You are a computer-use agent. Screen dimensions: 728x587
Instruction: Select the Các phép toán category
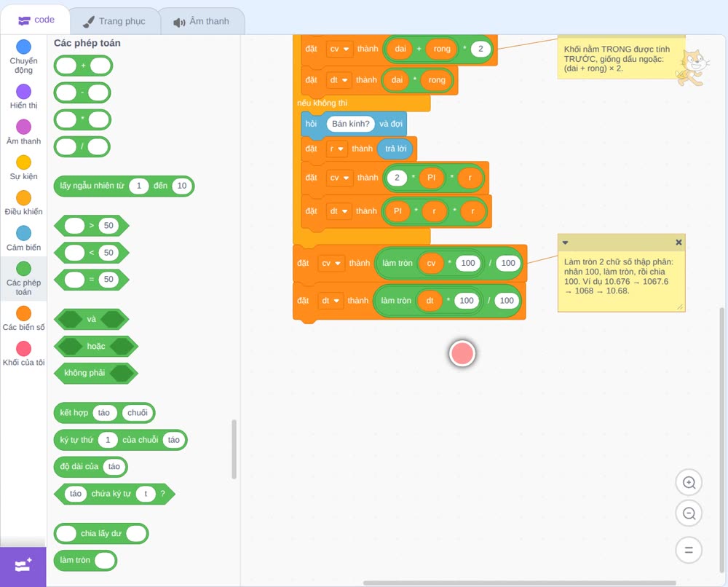tap(23, 279)
